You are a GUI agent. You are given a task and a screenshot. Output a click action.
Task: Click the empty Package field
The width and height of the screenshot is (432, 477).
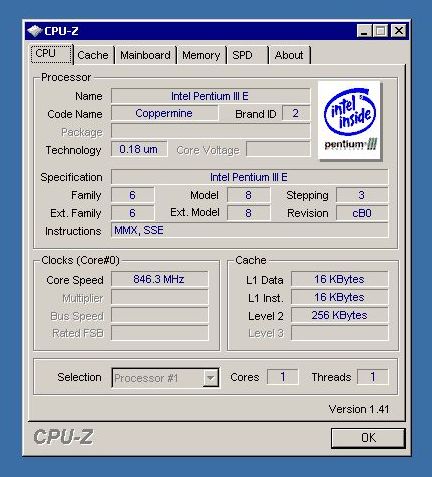[x=210, y=131]
